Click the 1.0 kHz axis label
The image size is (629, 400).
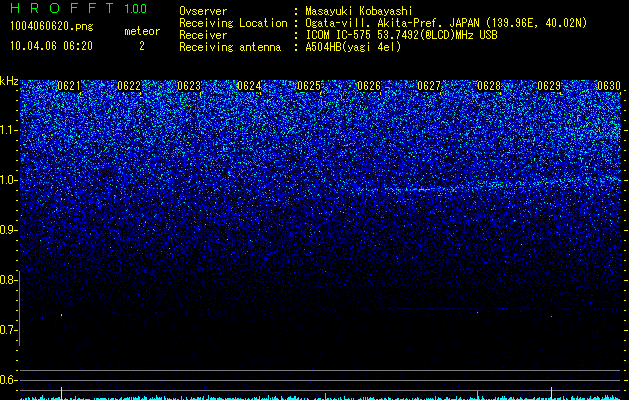click(8, 180)
